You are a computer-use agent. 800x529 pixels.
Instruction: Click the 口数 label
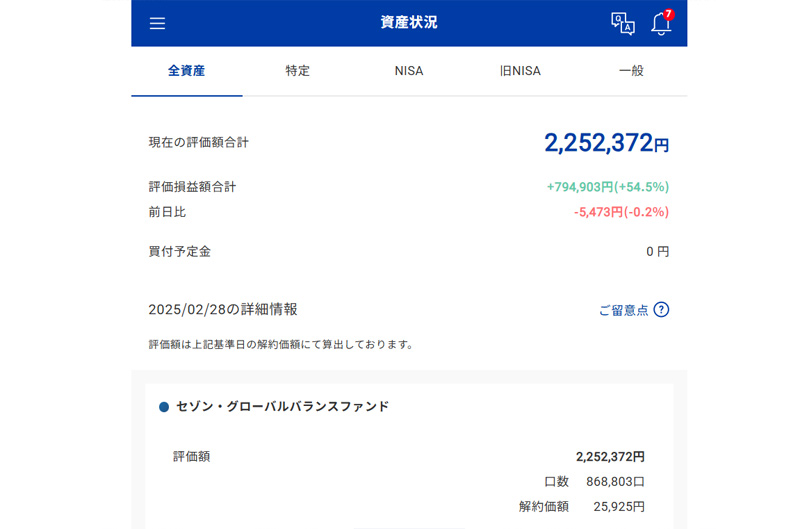tap(557, 482)
